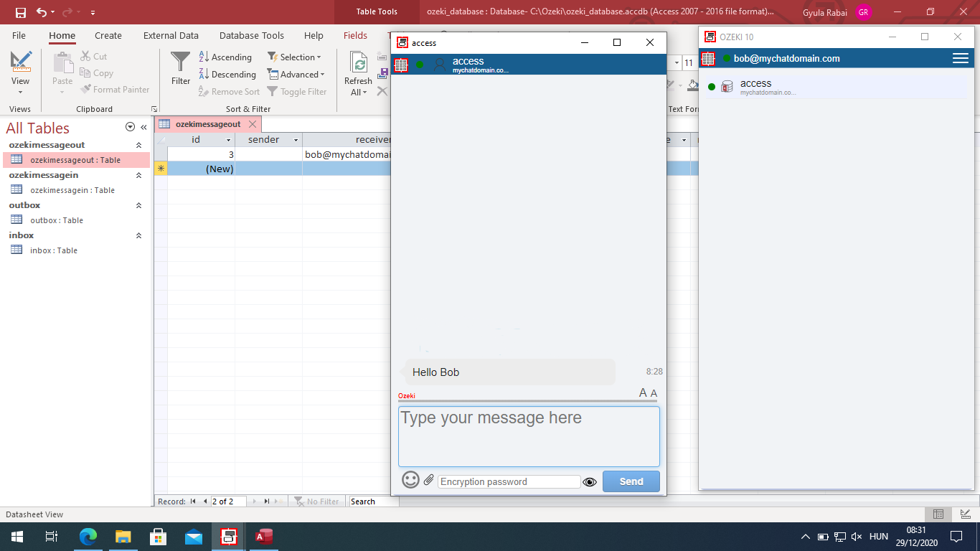980x551 pixels.
Task: Open the id column dropdown arrow
Action: coord(229,140)
